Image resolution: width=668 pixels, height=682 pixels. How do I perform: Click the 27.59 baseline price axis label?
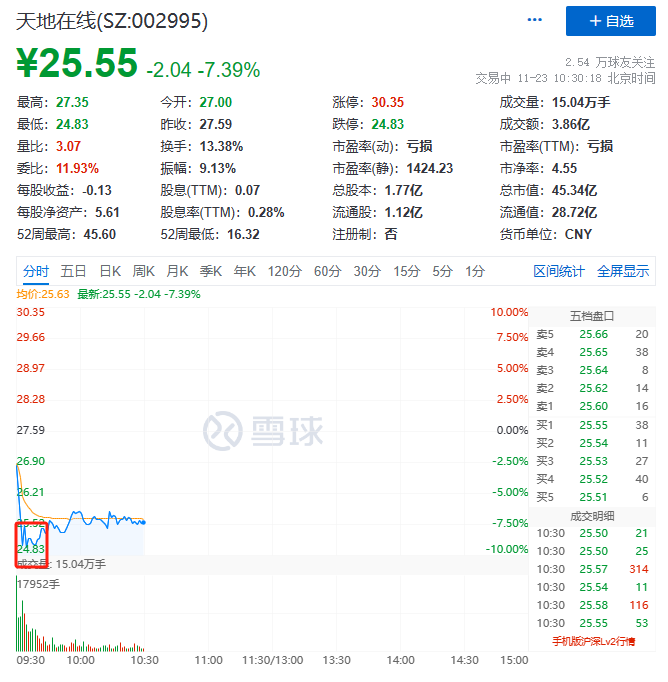pos(30,430)
